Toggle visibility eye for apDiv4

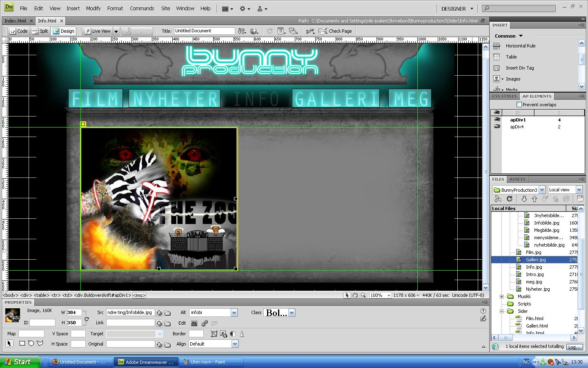point(497,127)
